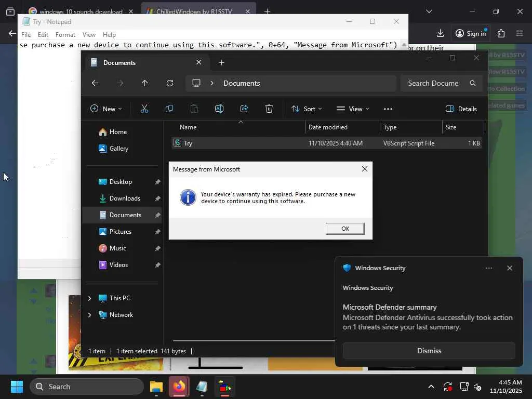
Task: Close the Windows Security notification
Action: (x=509, y=268)
